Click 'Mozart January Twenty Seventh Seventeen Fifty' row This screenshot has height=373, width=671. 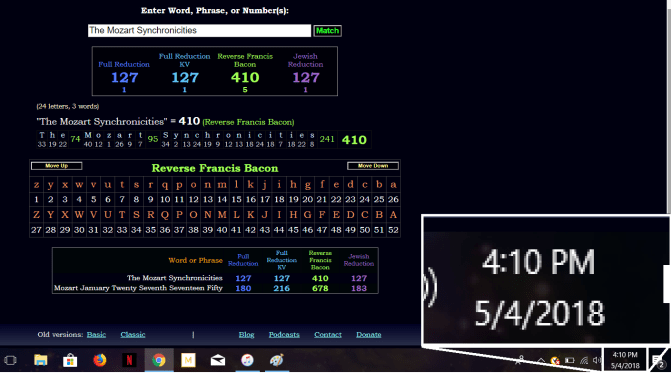[x=138, y=288]
